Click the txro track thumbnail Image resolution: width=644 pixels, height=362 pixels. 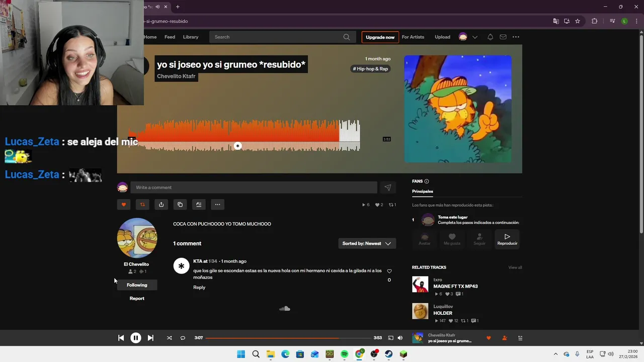(420, 285)
